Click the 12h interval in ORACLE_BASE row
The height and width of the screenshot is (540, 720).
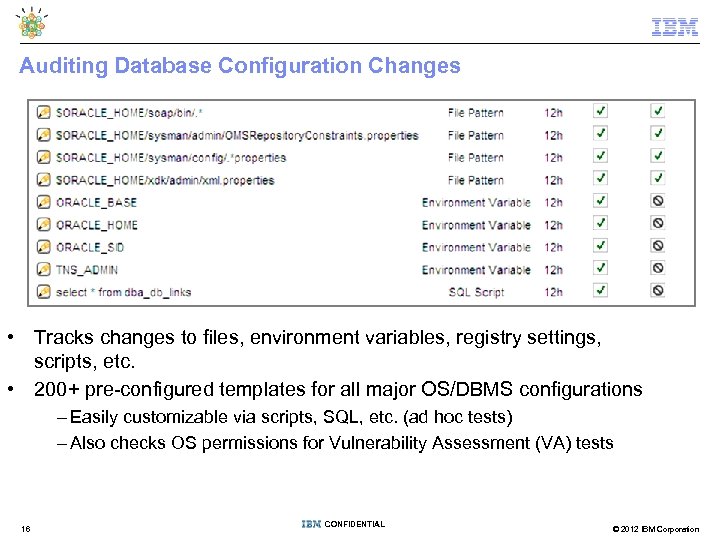pyautogui.click(x=553, y=203)
